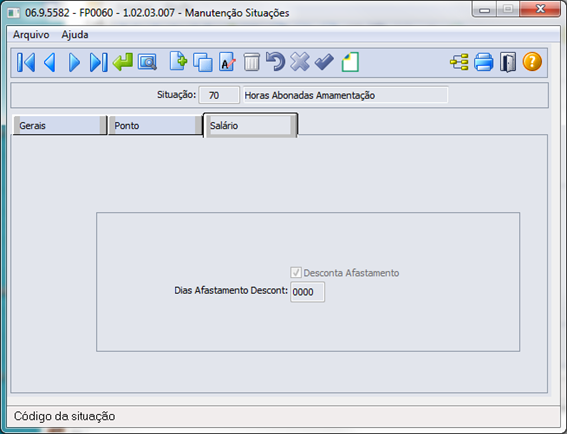Viewport: 567px width, 434px height.
Task: Select the Salário tab
Action: pyautogui.click(x=251, y=125)
